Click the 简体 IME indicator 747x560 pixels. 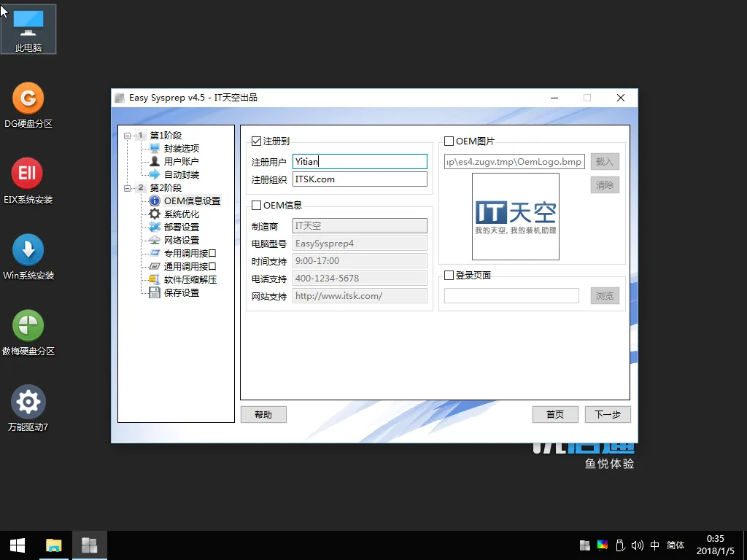[x=676, y=545]
